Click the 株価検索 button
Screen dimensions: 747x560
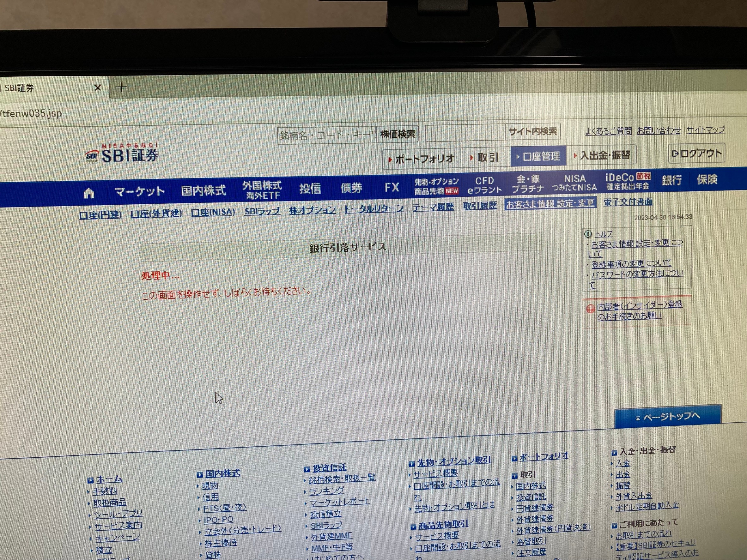click(x=398, y=134)
